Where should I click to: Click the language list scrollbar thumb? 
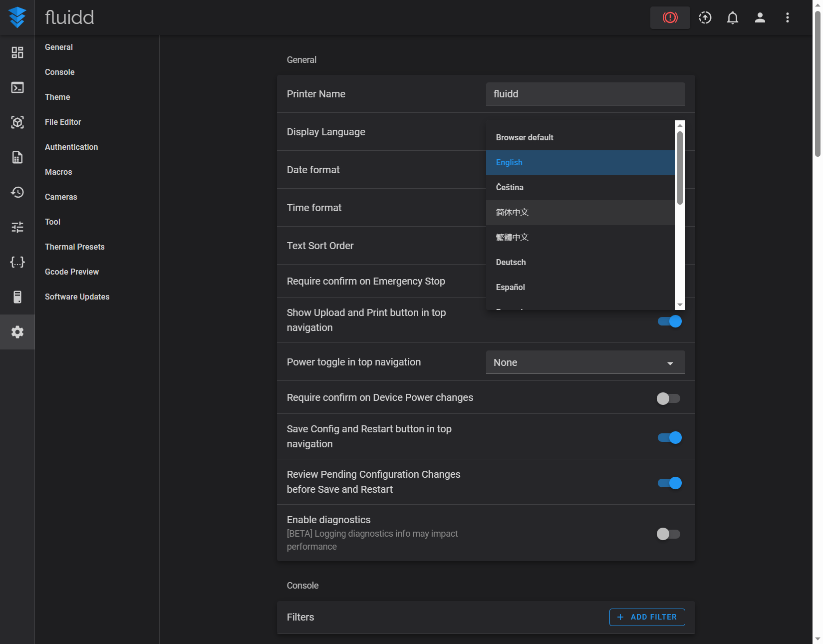[x=680, y=168]
